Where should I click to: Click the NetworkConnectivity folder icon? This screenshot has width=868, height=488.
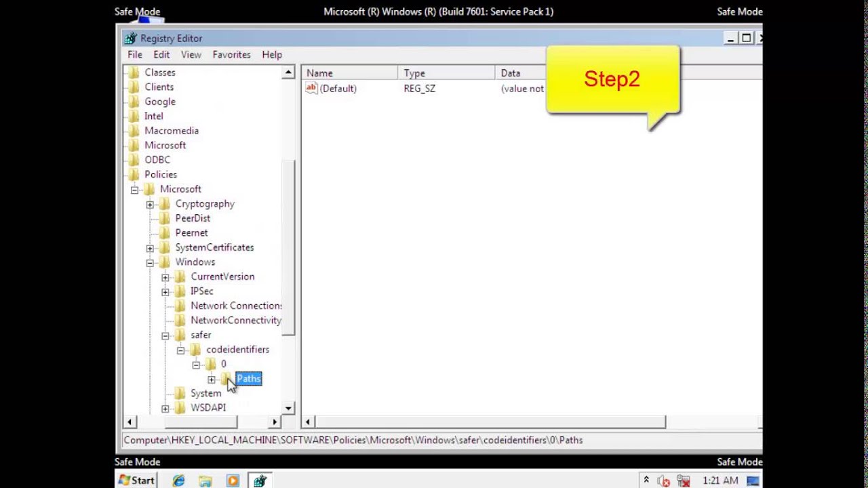pos(180,320)
